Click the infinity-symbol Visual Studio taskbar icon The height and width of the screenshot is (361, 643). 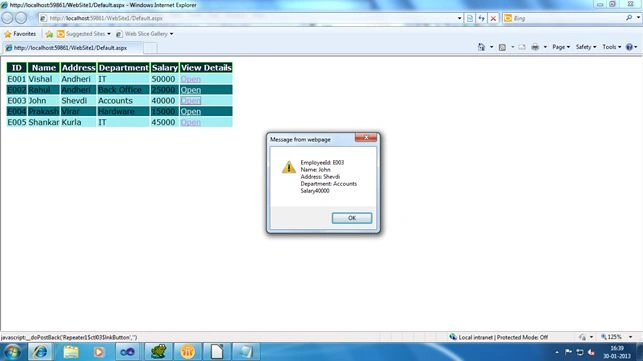[128, 352]
